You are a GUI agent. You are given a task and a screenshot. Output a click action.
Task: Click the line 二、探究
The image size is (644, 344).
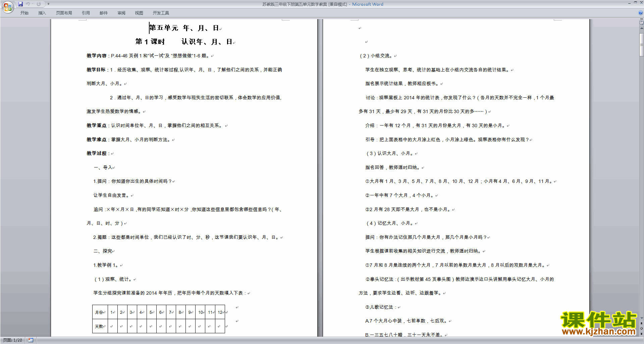(103, 251)
